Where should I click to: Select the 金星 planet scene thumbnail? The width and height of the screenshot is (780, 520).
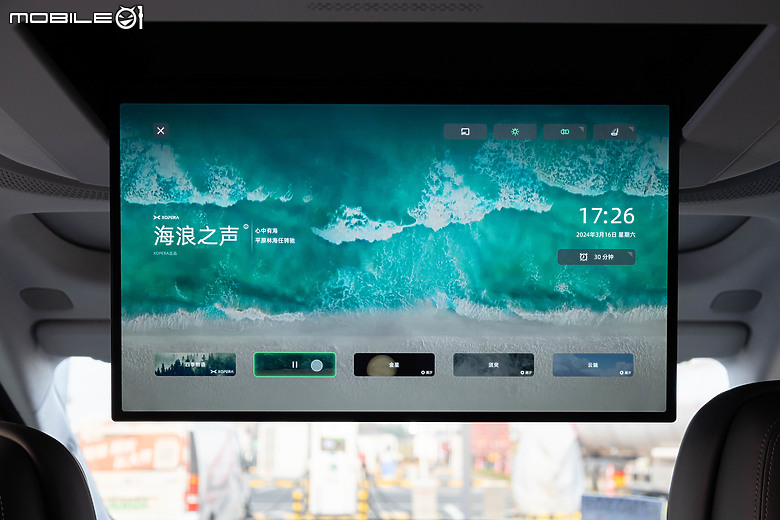tap(394, 365)
